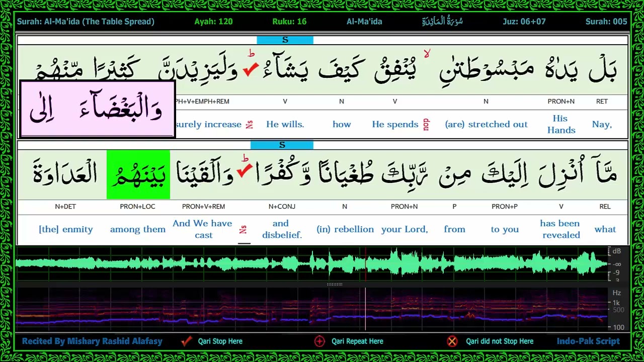Select the red Ns mark beside 'surely increase'
The image size is (644, 362).
coord(250,125)
